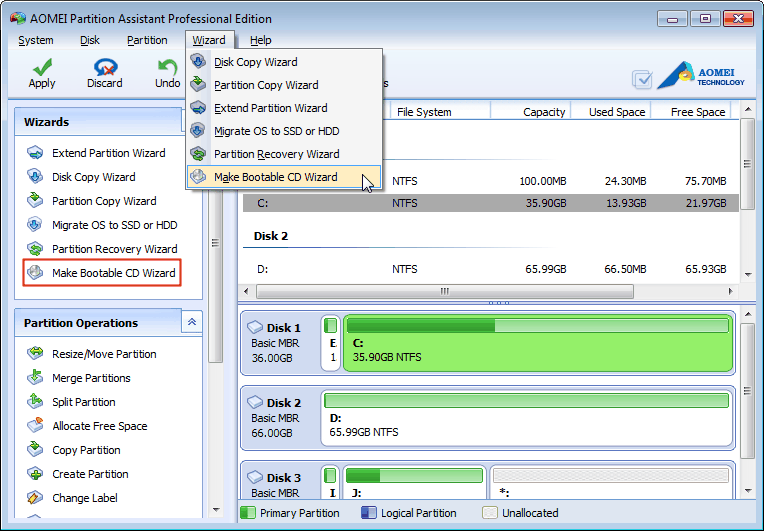Close the open Wizard menu
The image size is (764, 531).
point(209,40)
